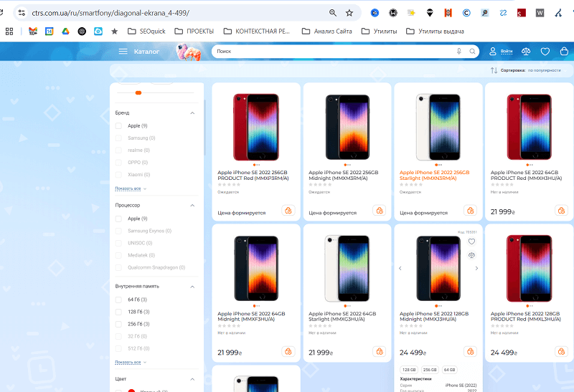Add iPhone SE 2022 64GB Starlight to cart
Screen dimensions: 574x392
pyautogui.click(x=380, y=351)
